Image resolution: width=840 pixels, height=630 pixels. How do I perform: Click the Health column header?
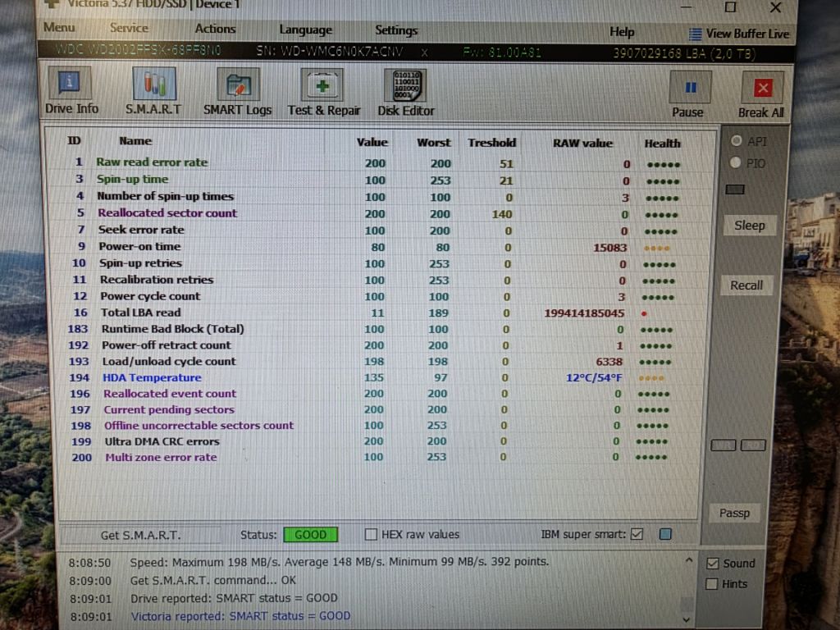pyautogui.click(x=662, y=144)
